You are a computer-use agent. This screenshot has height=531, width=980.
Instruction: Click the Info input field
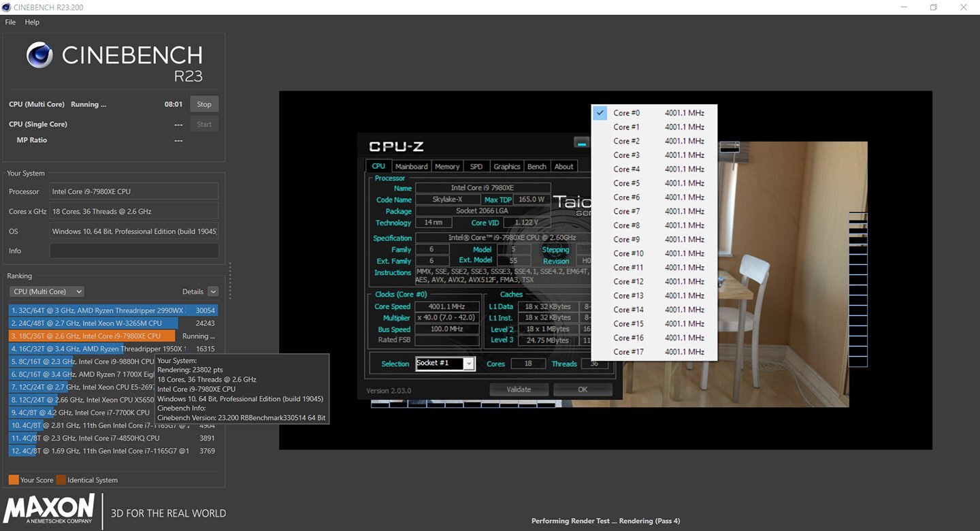pyautogui.click(x=134, y=251)
